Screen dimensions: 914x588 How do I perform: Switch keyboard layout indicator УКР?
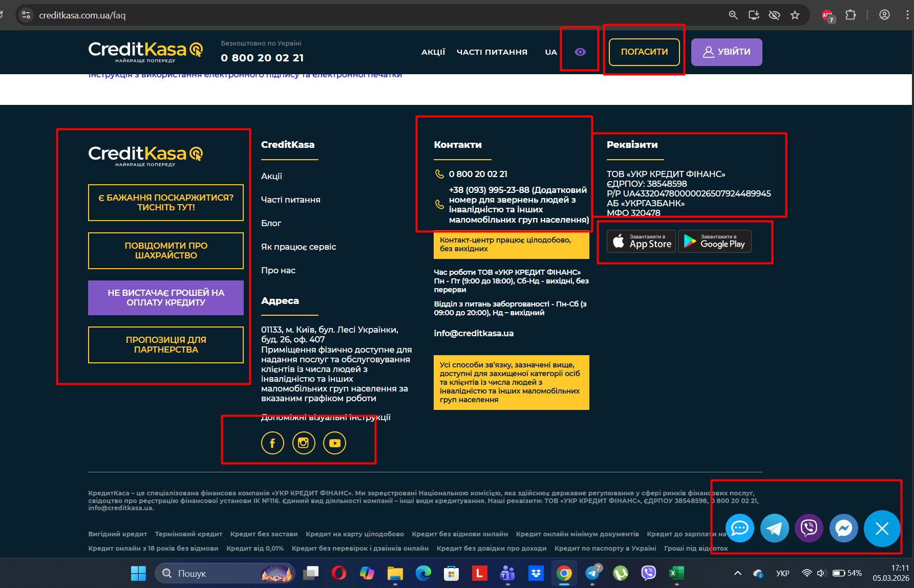point(782,573)
